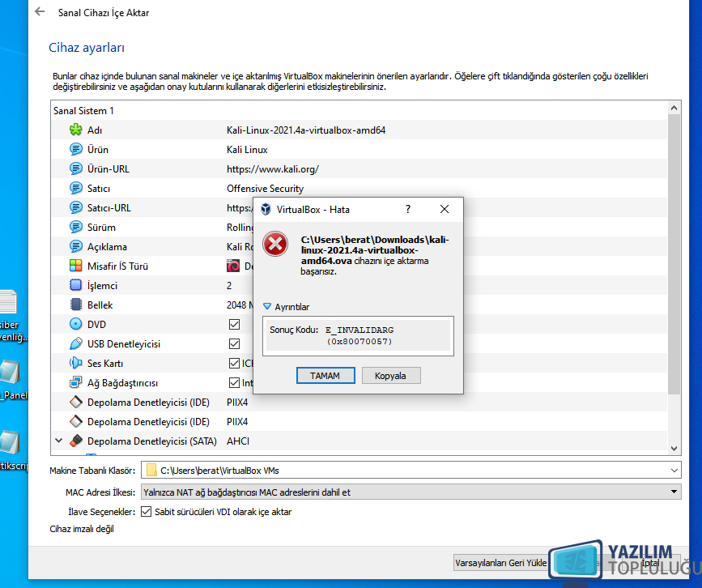Viewport: 702px width, 588px height.
Task: Click the USB Denetleyicisi icon
Action: [x=75, y=343]
